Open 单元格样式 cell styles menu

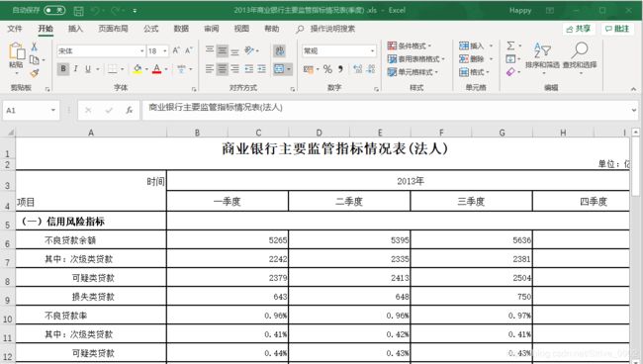coord(413,72)
